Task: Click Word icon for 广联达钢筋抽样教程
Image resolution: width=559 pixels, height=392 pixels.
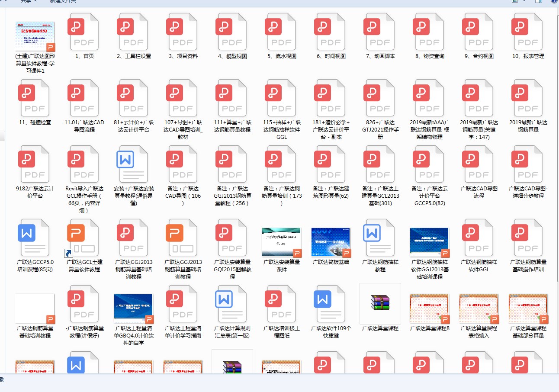Action: (379, 238)
